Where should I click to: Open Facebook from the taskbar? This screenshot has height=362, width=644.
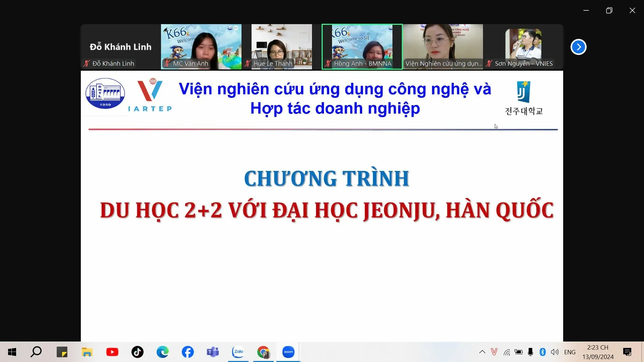(x=188, y=352)
